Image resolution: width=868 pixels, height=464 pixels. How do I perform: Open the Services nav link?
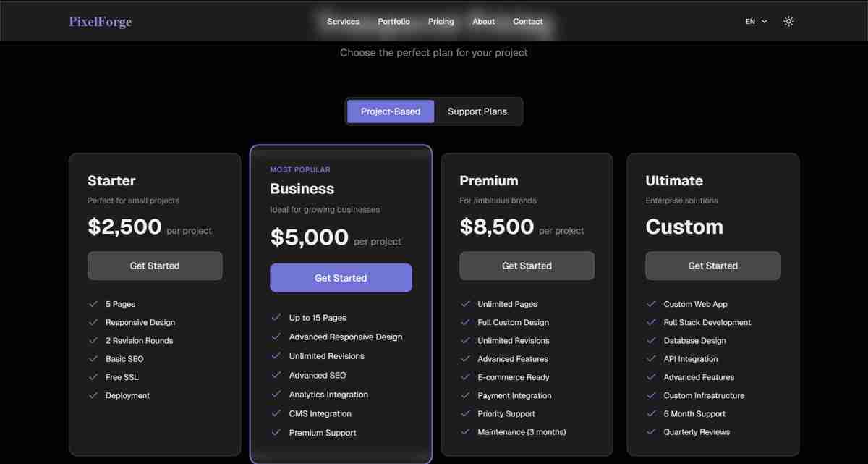coord(343,22)
